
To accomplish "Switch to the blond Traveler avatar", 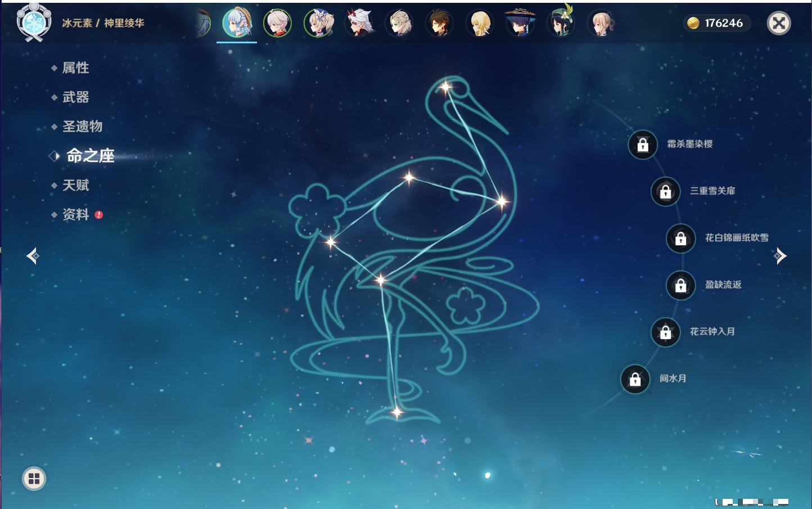I will [480, 24].
